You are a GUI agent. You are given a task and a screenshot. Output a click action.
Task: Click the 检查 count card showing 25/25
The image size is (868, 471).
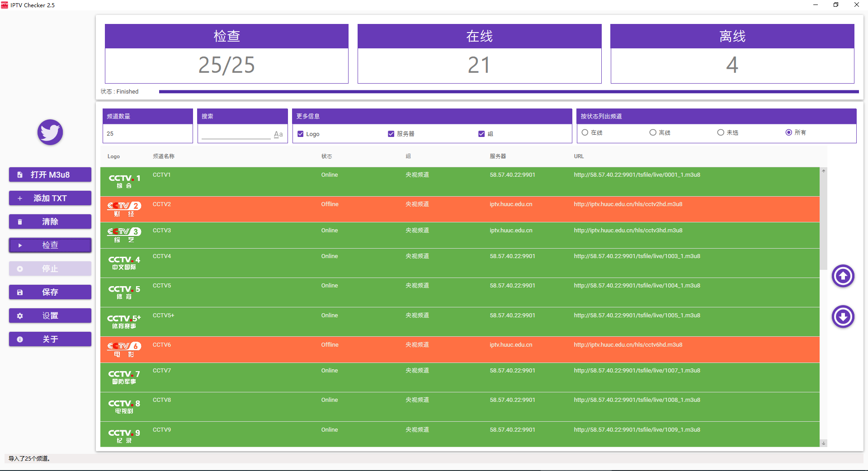(x=226, y=54)
